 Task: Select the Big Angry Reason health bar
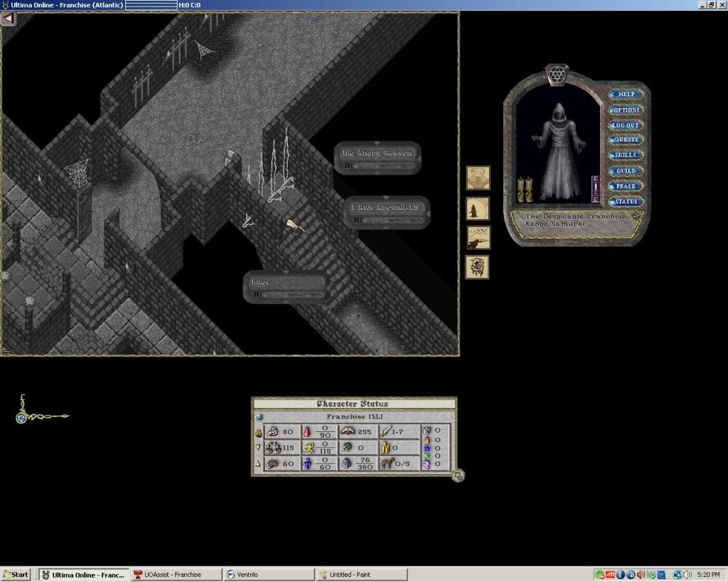(x=378, y=158)
